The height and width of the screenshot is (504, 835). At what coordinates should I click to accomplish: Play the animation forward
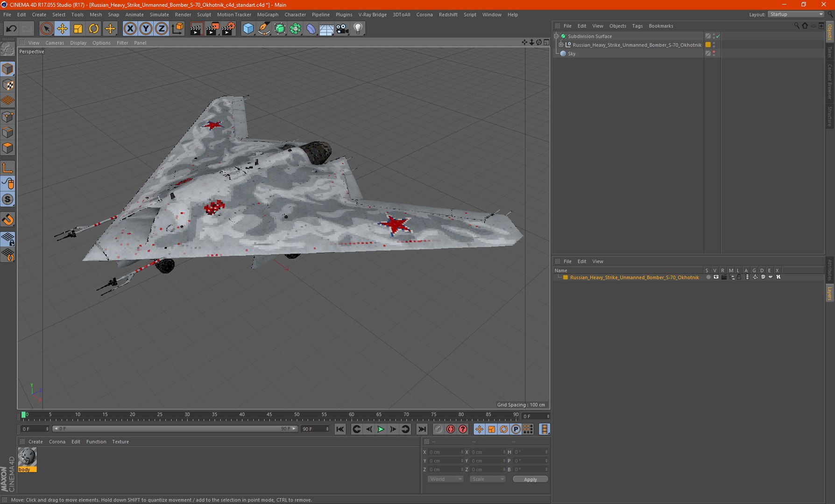(x=381, y=429)
